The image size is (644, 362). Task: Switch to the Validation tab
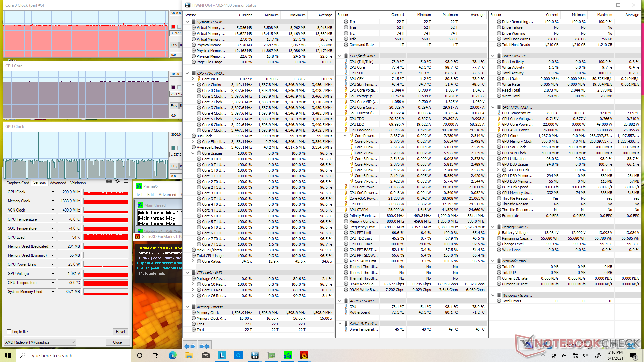78,183
